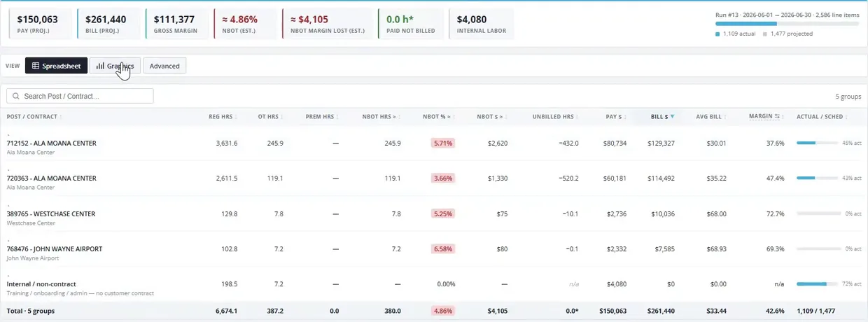Sort by POST / CONTRACT column
Screen dimensions: 868x322
point(34,117)
